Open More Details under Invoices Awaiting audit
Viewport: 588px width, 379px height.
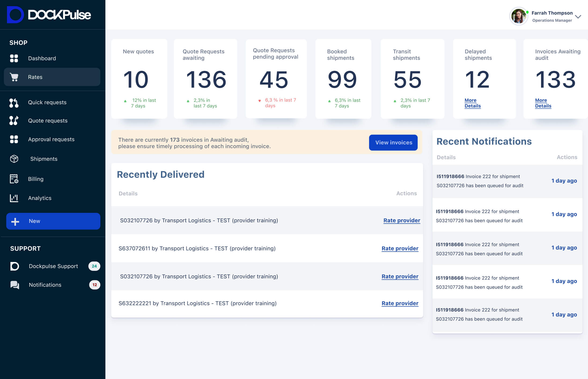543,103
